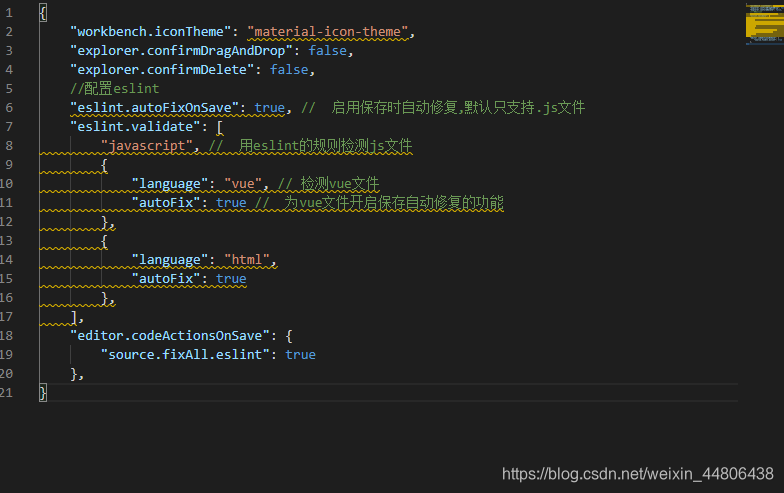Click the "explorer.confirmDelete" key
The height and width of the screenshot is (493, 784).
[x=162, y=70]
